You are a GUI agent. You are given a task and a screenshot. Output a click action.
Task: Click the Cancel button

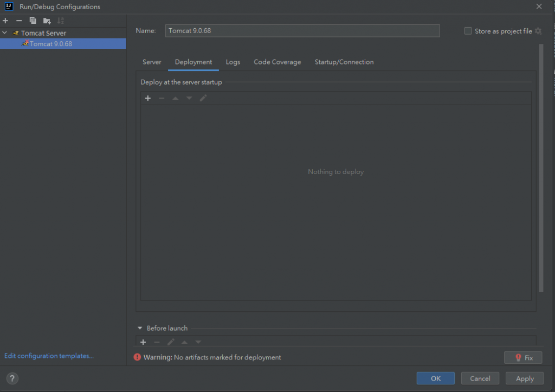pos(480,378)
